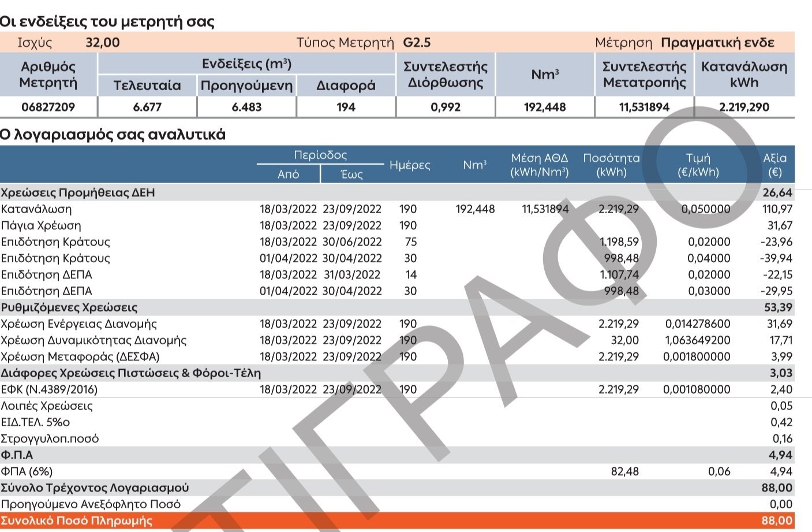Click the end date "31/03/2022"

pos(352,274)
